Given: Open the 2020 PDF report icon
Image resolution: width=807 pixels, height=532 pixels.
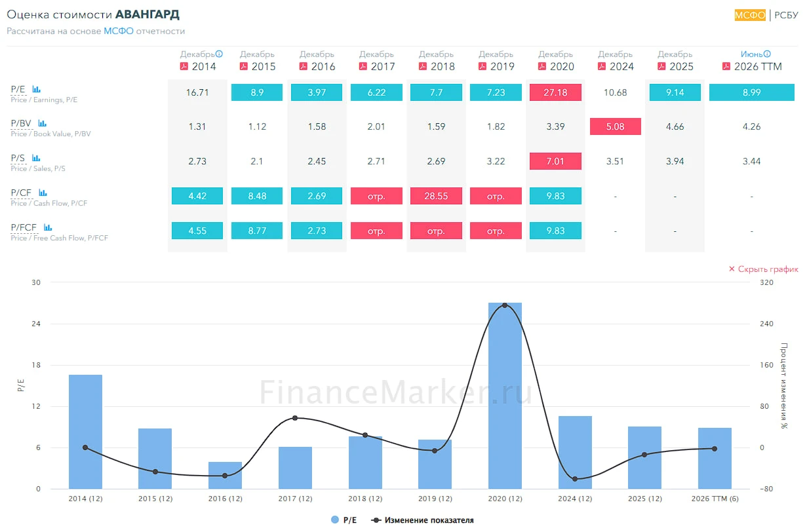Looking at the screenshot, I should [x=541, y=66].
